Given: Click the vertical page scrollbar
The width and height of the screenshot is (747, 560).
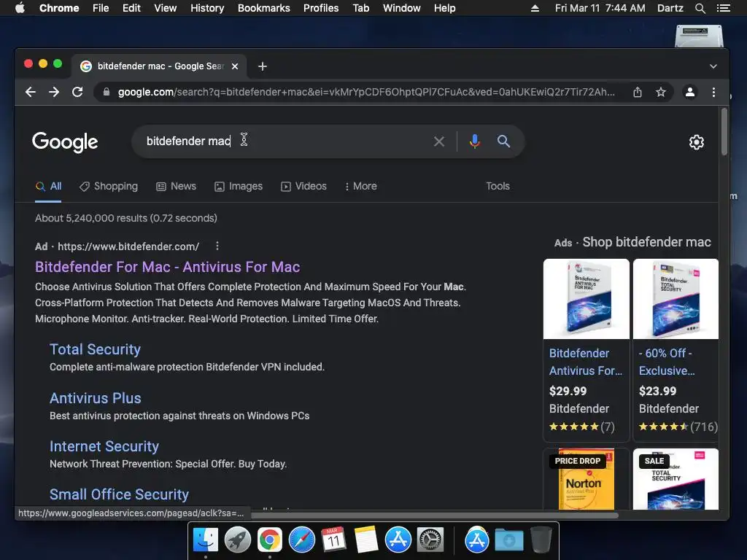Looking at the screenshot, I should 724,131.
